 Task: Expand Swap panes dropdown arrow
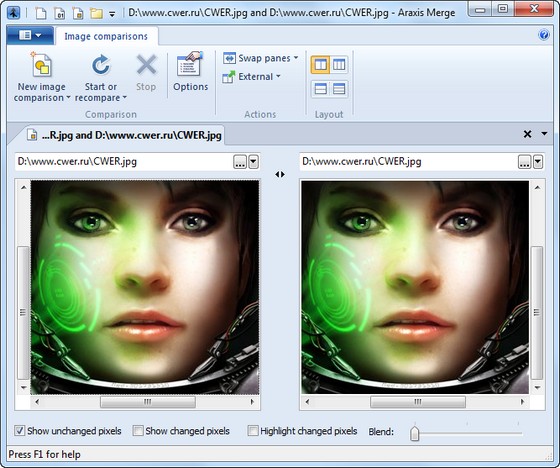296,58
